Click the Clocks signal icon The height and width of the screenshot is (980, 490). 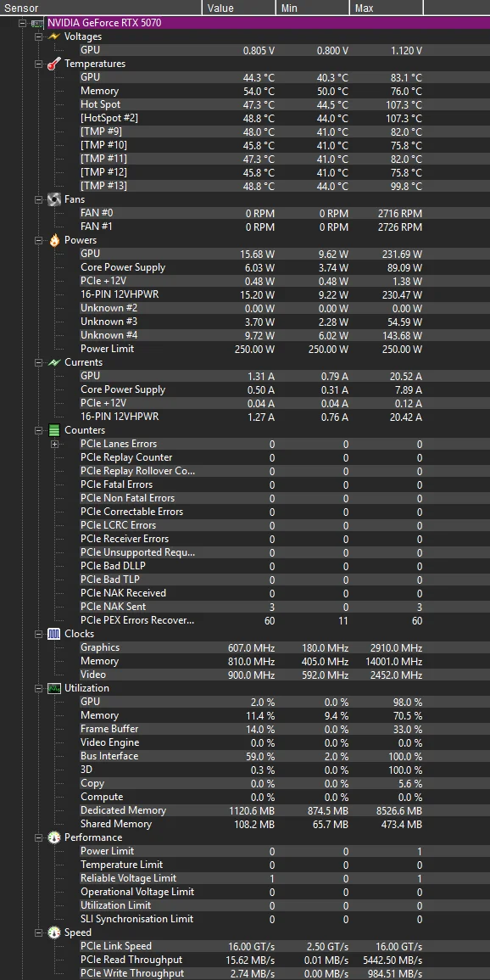(54, 634)
